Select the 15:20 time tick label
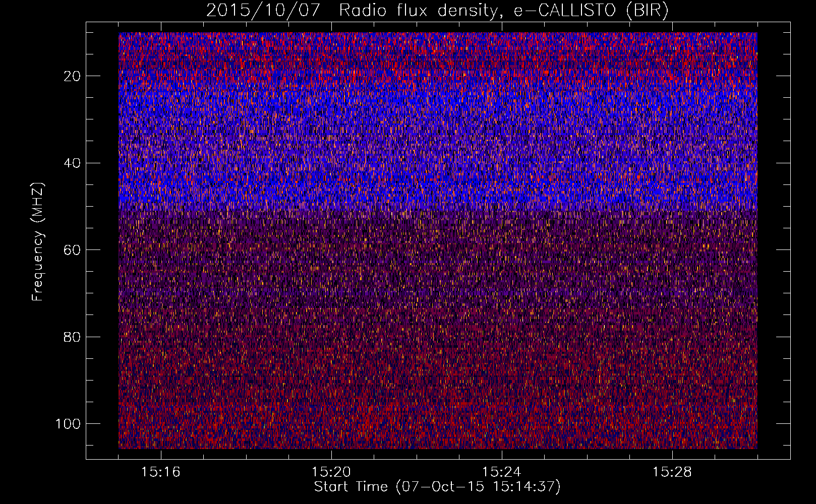Image resolution: width=816 pixels, height=504 pixels. [331, 472]
